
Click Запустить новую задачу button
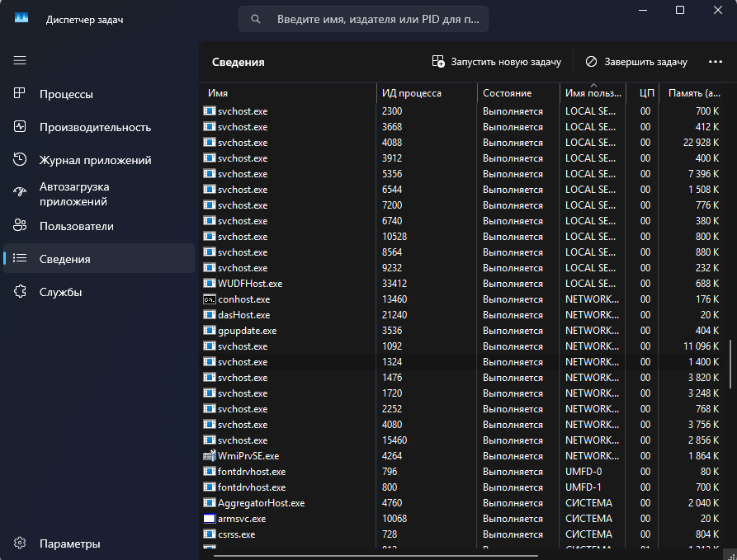coord(496,62)
